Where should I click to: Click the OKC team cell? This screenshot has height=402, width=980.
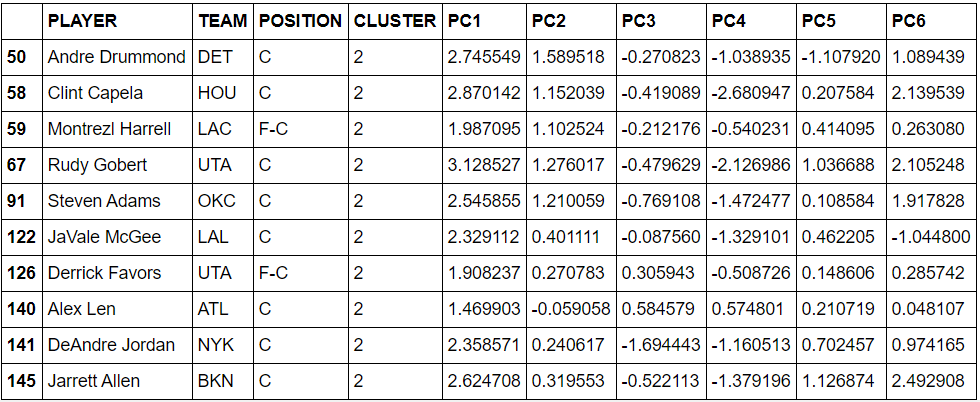click(x=223, y=201)
